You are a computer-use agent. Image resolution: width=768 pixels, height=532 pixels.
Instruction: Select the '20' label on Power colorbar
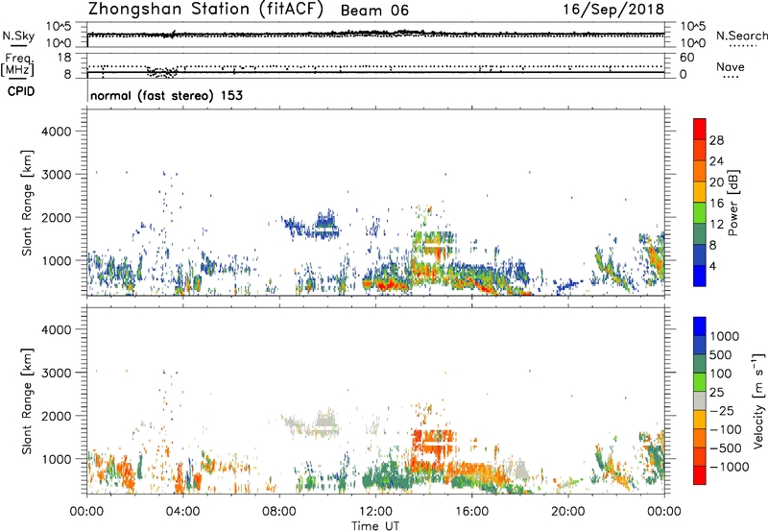pos(716,182)
